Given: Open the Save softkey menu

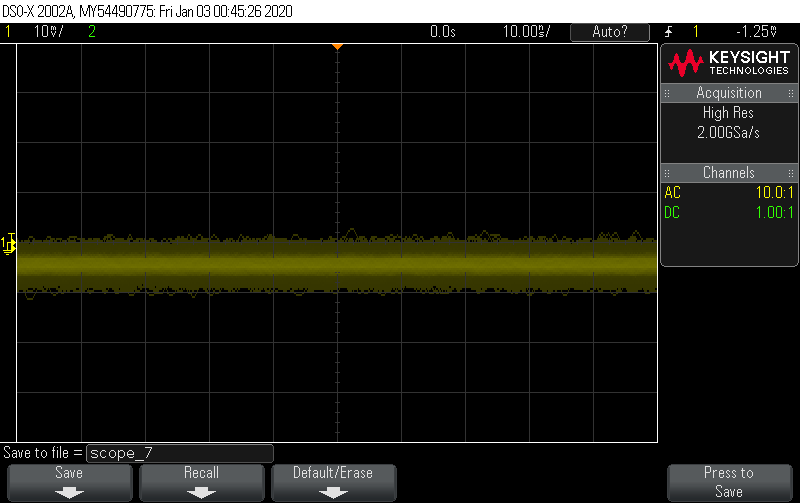Looking at the screenshot, I should tap(69, 483).
